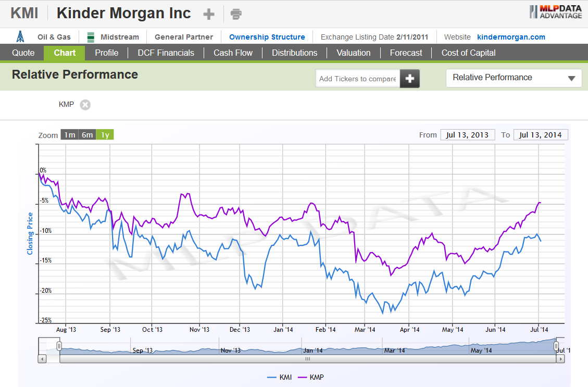
Task: Click the right arrow of the chart scrollbar
Action: (x=561, y=359)
